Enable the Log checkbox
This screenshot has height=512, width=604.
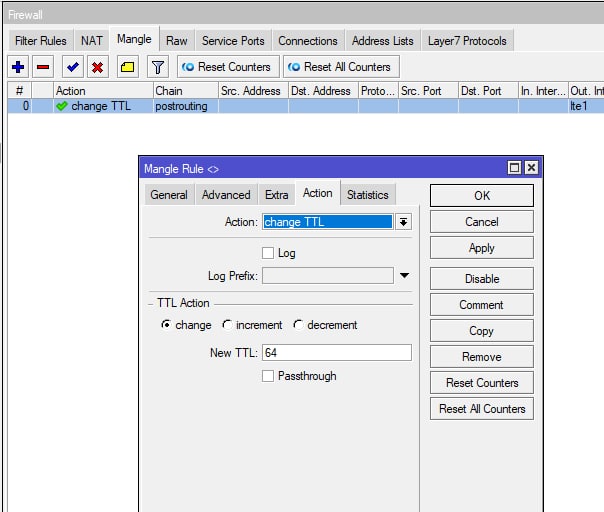(x=268, y=253)
